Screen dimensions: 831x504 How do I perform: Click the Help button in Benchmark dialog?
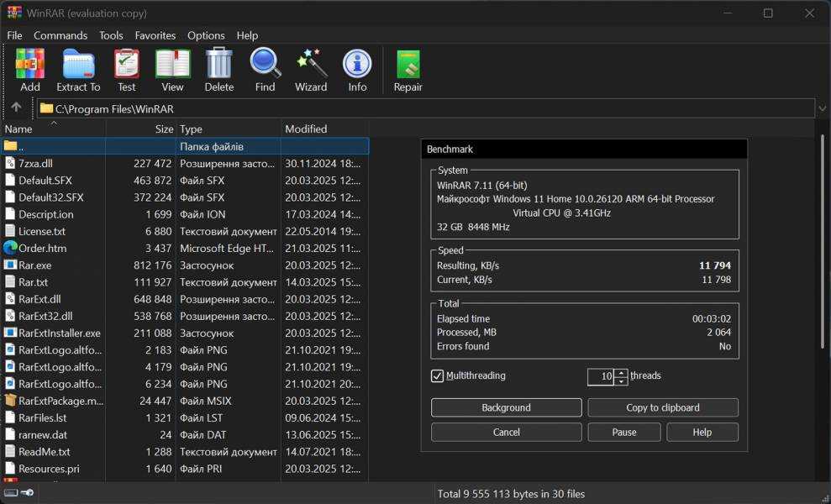click(702, 432)
